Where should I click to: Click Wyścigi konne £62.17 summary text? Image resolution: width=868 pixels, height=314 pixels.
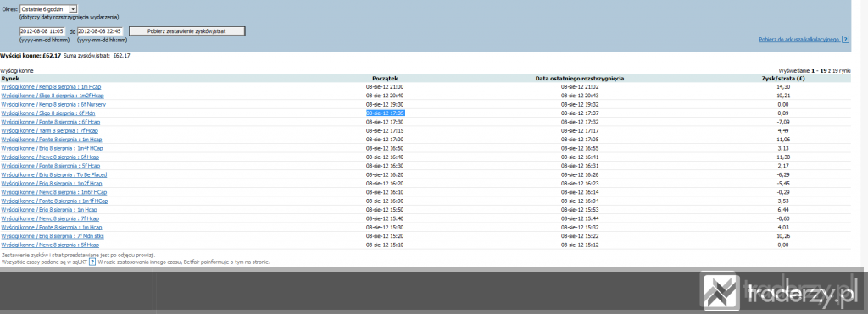pos(31,56)
